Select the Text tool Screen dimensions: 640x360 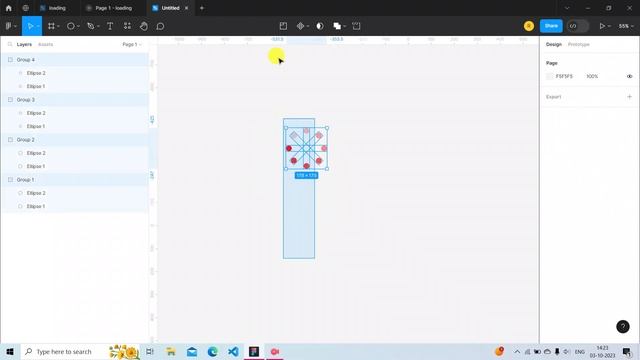[x=110, y=26]
